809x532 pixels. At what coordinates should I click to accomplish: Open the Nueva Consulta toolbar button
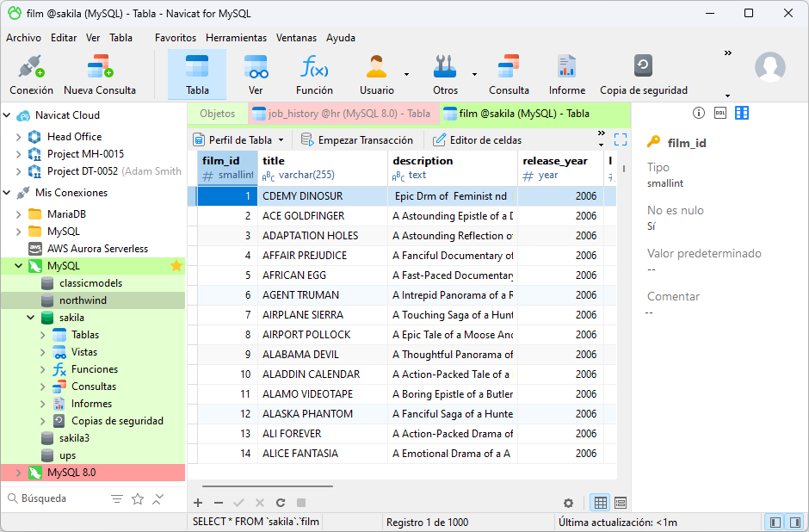(x=100, y=75)
